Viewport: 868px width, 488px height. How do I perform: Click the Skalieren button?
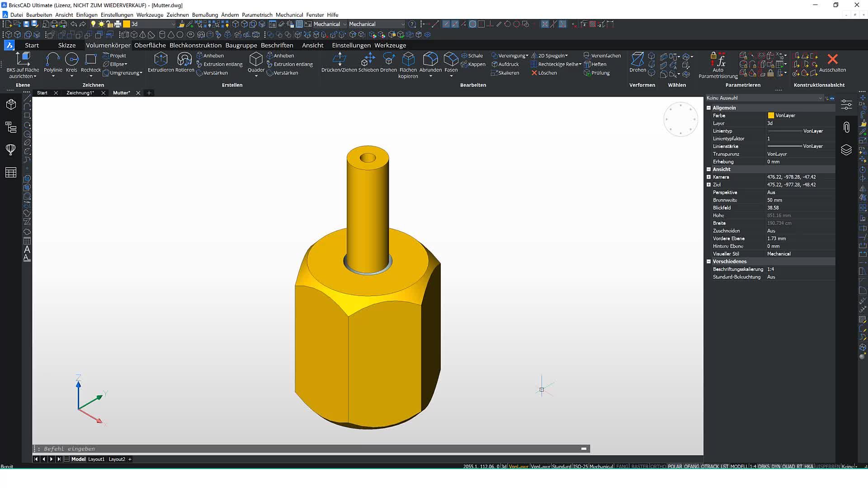pos(505,73)
